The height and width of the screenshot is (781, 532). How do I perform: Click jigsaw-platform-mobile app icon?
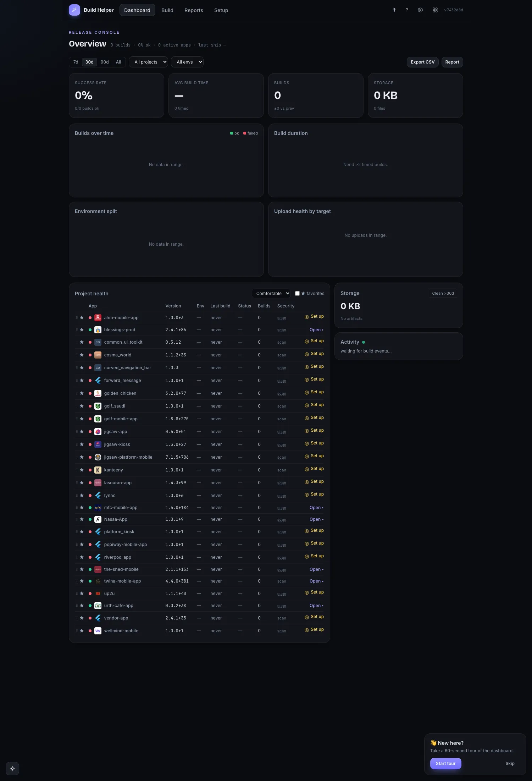[98, 457]
